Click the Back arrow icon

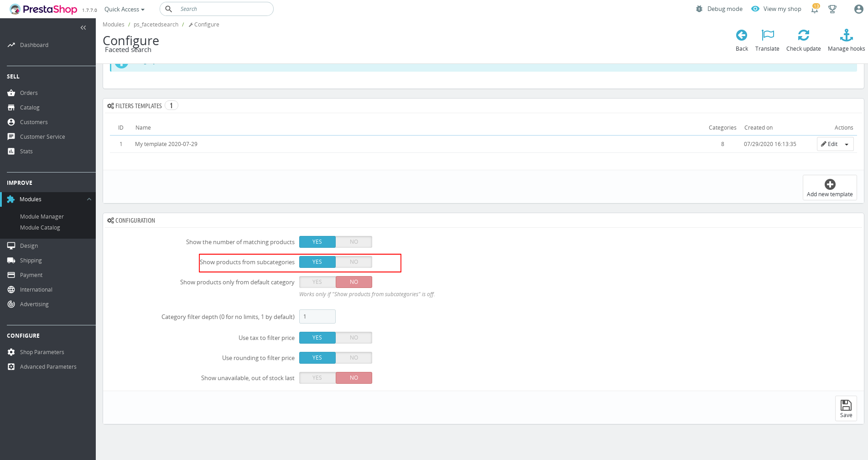tap(742, 35)
